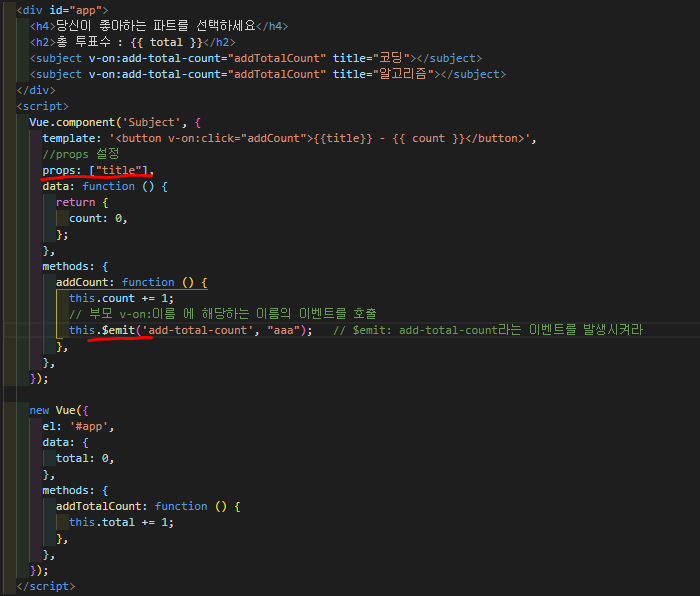Click the this.total += 1; line
This screenshot has height=596, width=700.
121,522
